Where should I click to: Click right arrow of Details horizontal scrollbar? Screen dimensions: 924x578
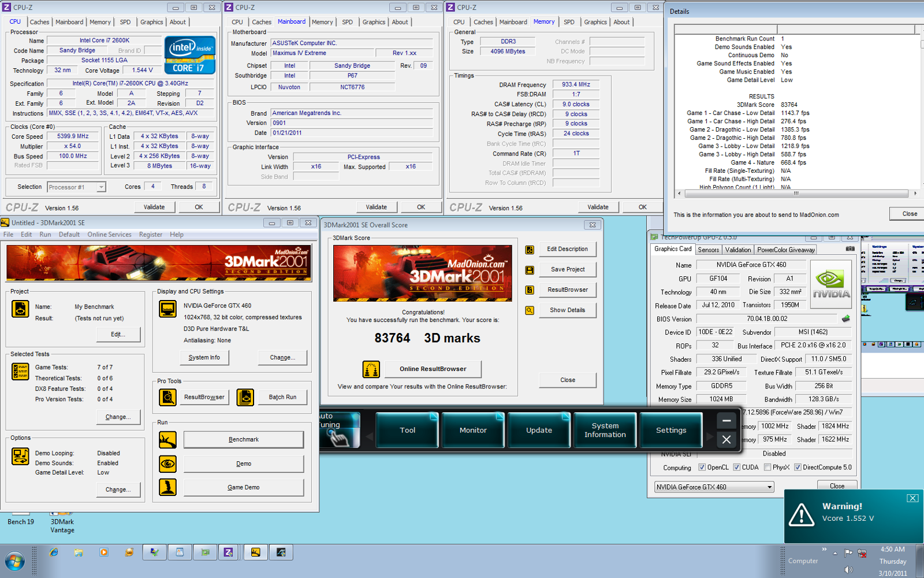pos(915,194)
